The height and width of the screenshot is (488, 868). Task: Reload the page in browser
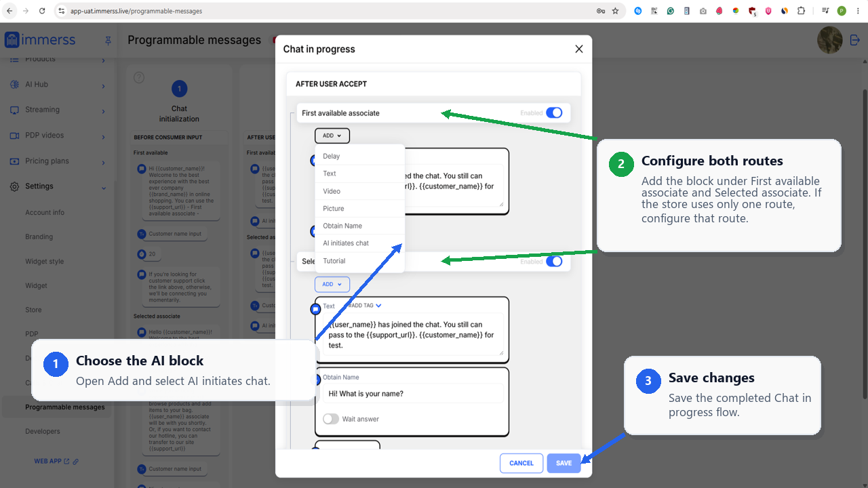(x=42, y=11)
